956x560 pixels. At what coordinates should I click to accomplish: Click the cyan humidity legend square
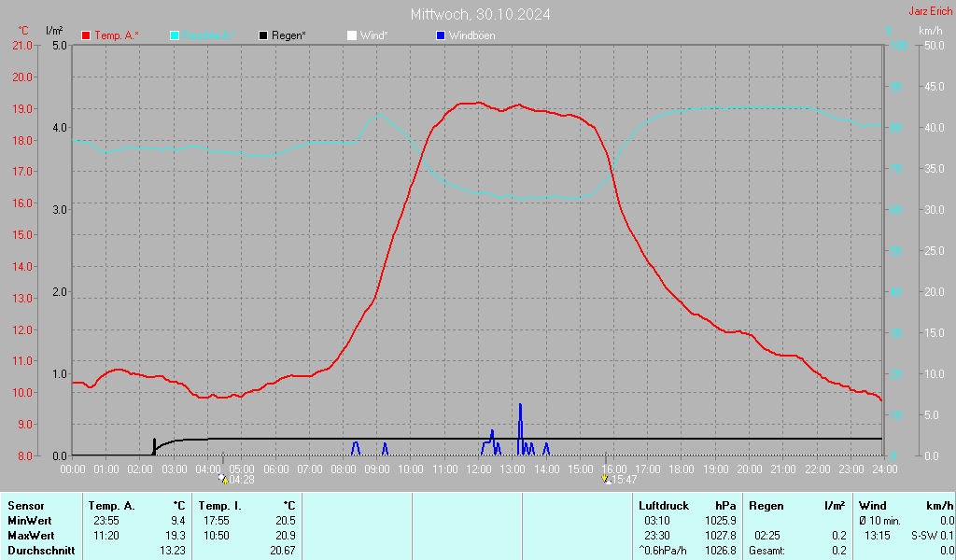tap(176, 35)
